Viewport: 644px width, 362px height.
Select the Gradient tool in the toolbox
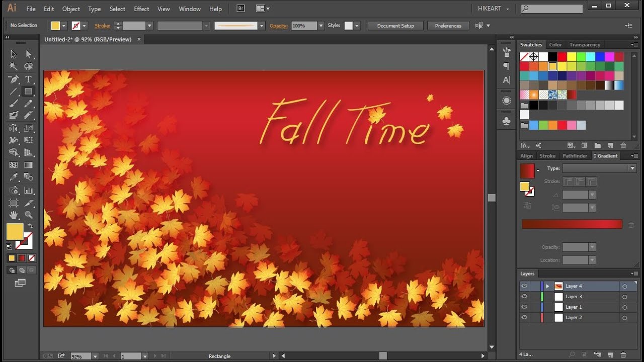click(x=29, y=165)
